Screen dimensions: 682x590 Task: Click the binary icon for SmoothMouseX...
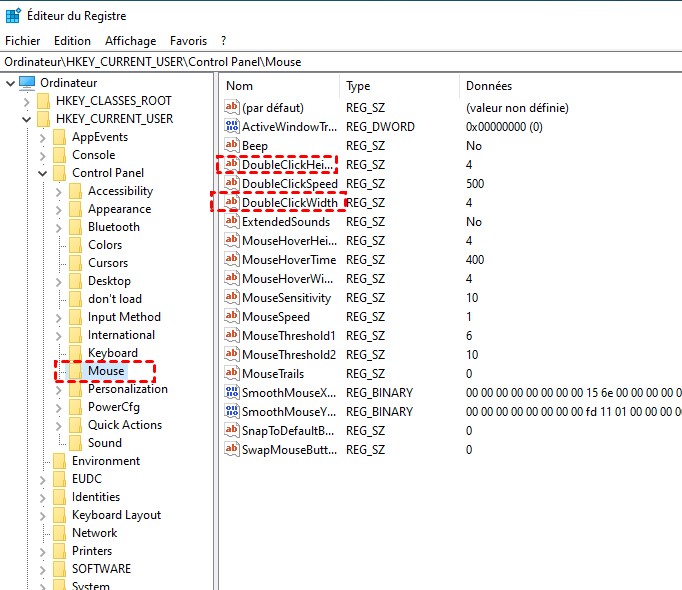coord(231,392)
